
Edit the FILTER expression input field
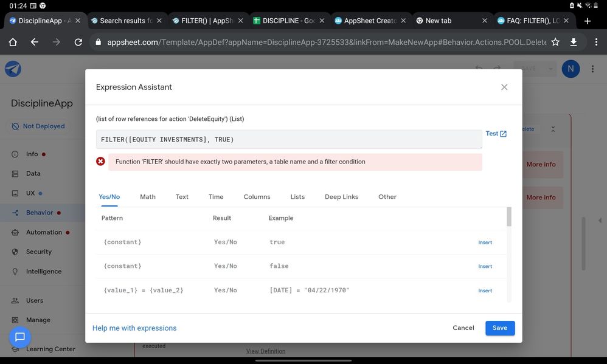point(289,139)
